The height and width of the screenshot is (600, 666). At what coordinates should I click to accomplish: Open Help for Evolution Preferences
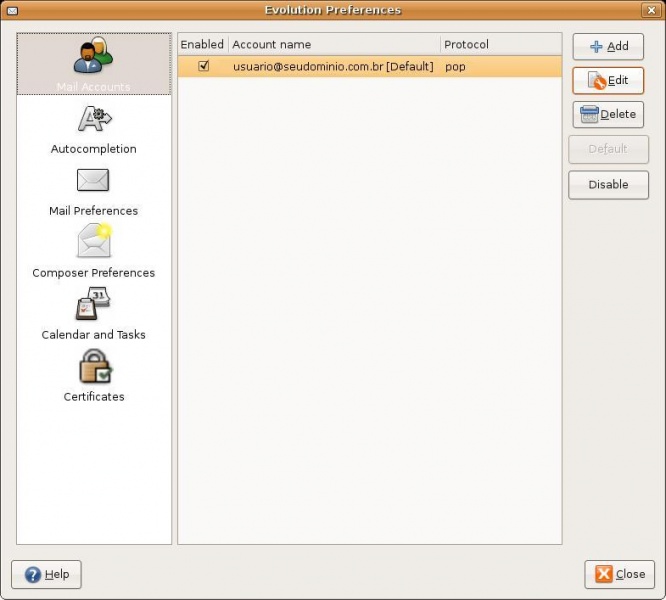click(x=46, y=574)
